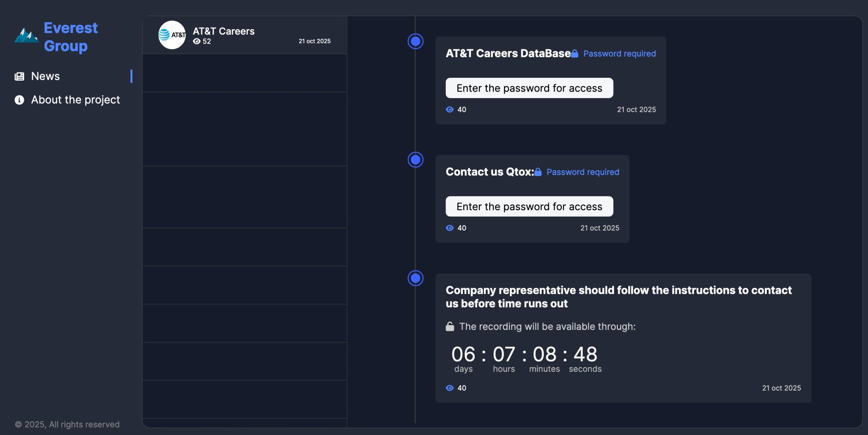Open the News menu item
The image size is (868, 435).
(x=45, y=76)
